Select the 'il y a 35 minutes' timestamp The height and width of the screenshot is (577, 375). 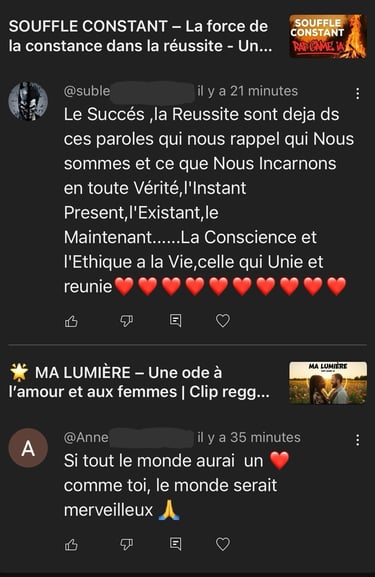[x=249, y=437]
